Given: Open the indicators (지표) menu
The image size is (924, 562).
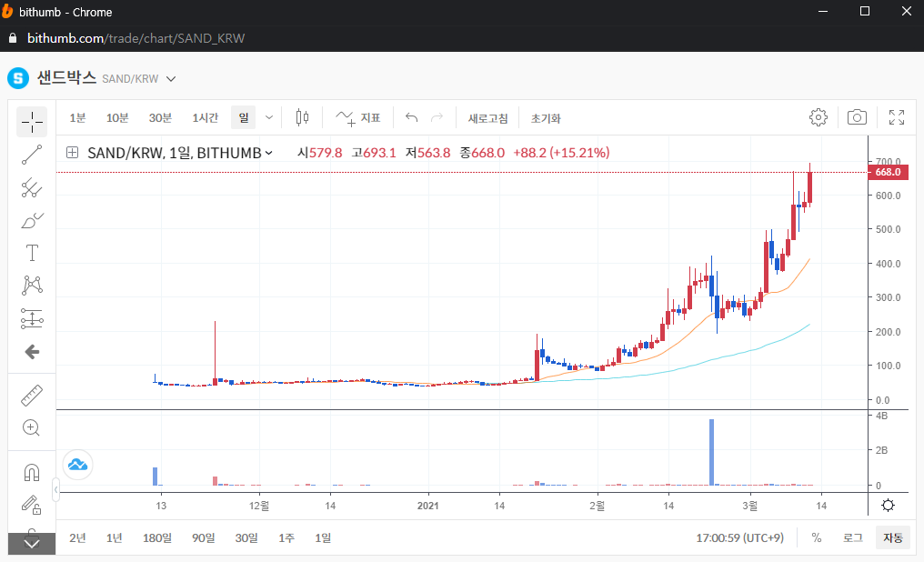Looking at the screenshot, I should click(358, 118).
